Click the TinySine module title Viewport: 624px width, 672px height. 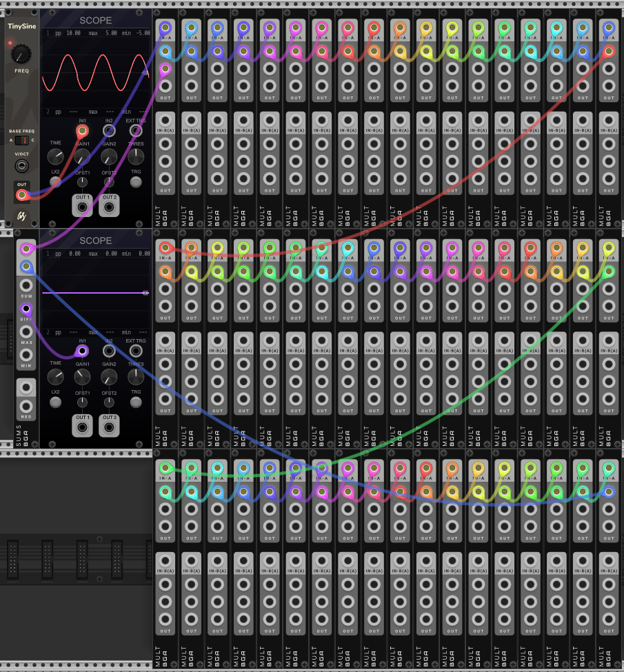(22, 26)
